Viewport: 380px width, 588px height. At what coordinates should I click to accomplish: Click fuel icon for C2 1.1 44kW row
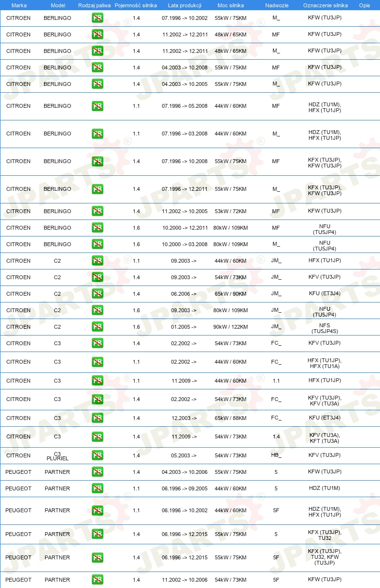[97, 261]
